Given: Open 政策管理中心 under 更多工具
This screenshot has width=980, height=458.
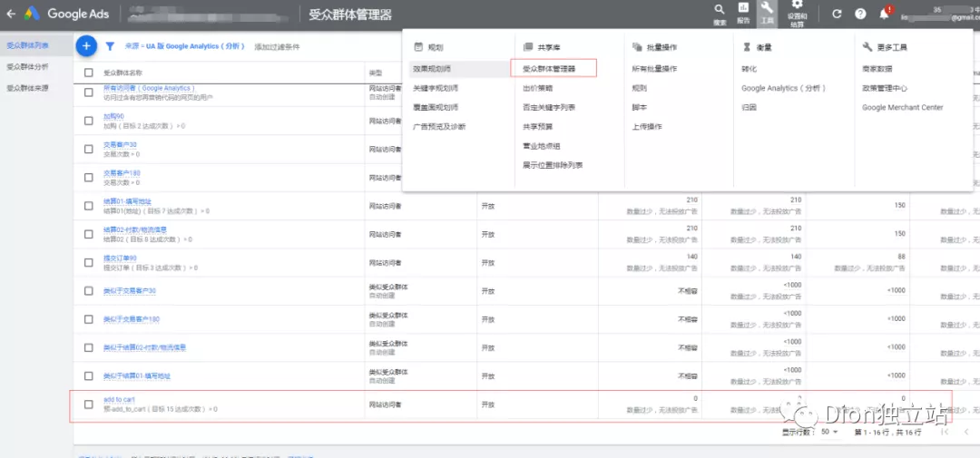Looking at the screenshot, I should coord(885,88).
